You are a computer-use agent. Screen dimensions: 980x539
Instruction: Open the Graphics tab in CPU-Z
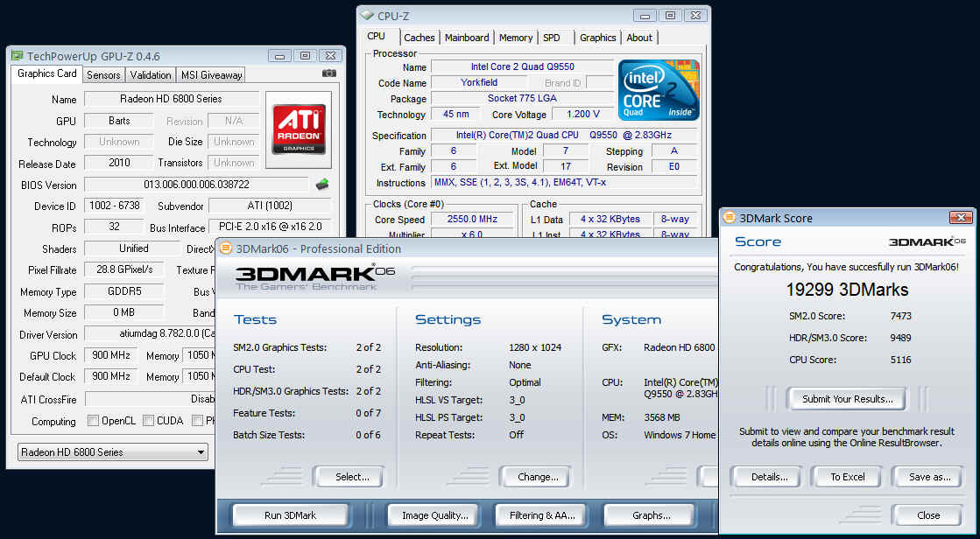click(597, 38)
